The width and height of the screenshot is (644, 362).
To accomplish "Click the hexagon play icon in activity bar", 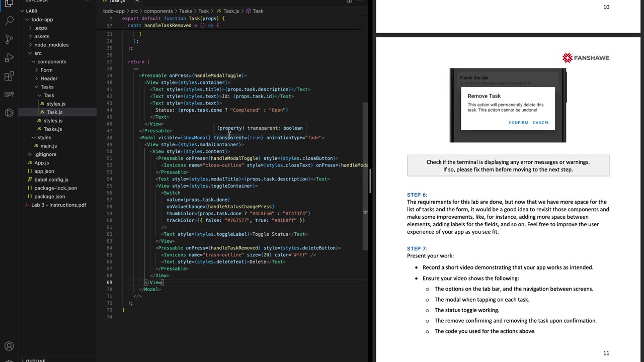I will coord(9,113).
